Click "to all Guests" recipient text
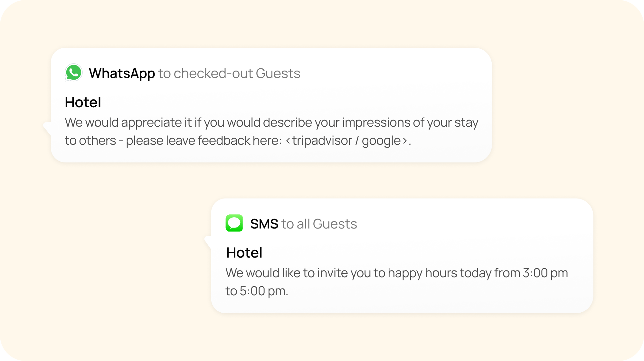This screenshot has height=361, width=644. tap(319, 224)
